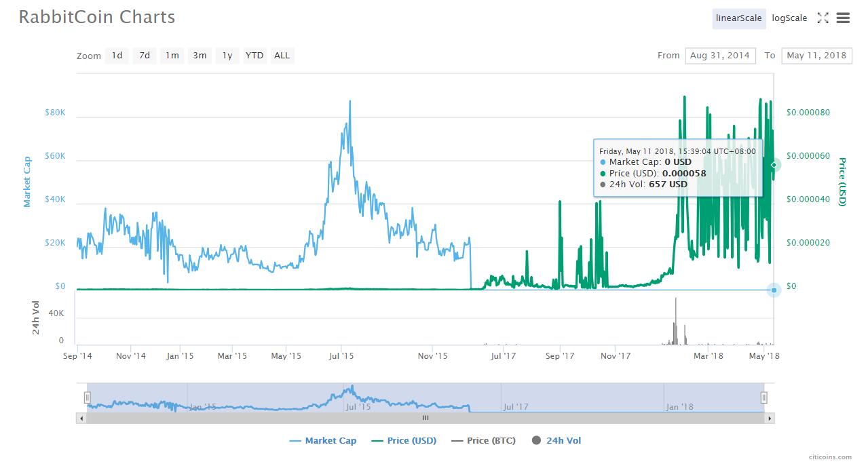The image size is (868, 464).
Task: Click the tooltip Market Cap 0 USD line
Action: [646, 162]
